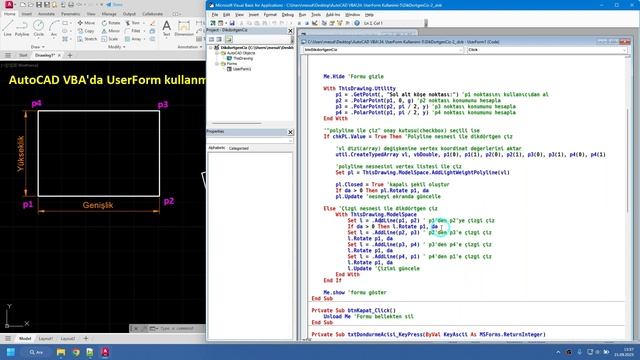Choose the Mirror command in Modify panel
Screen dimensions: 640x360
pos(111,31)
